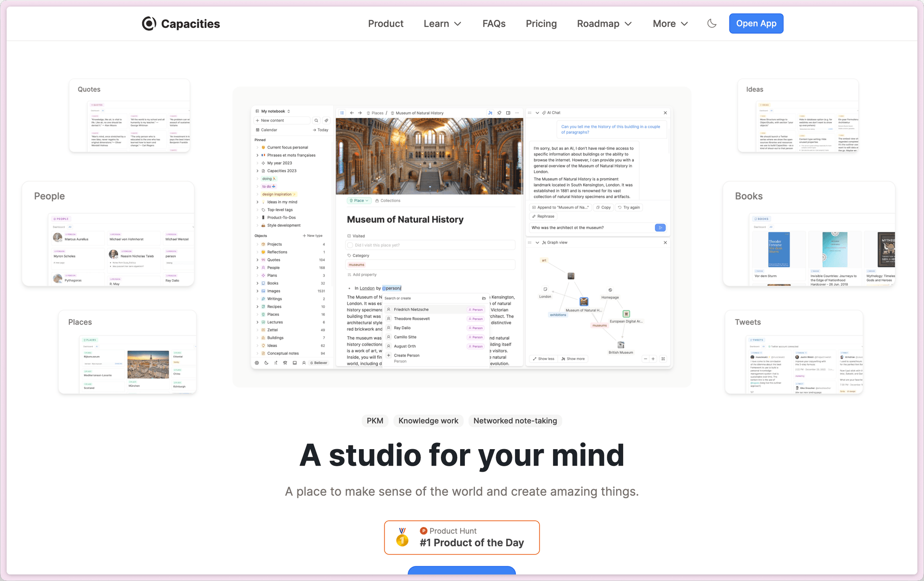The height and width of the screenshot is (581, 924).
Task: Toggle dark mode with the moon icon
Action: [712, 24]
